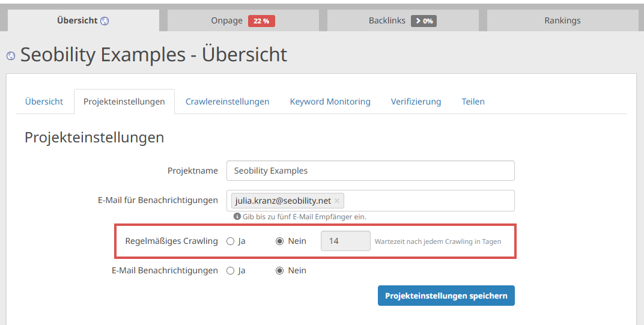Click the 'E-Mail Benachrichtigungen' label
Image resolution: width=644 pixels, height=325 pixels.
(x=165, y=270)
